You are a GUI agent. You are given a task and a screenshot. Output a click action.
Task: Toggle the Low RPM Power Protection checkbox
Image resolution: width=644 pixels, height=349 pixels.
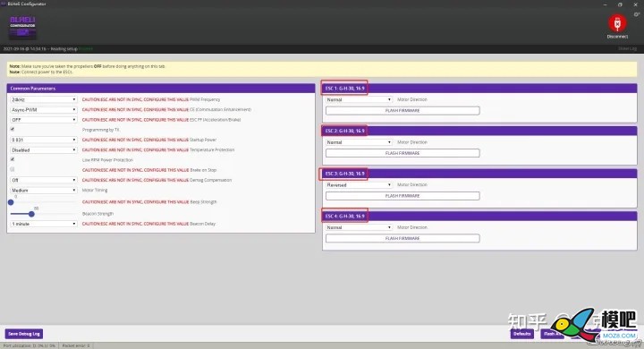[13, 159]
